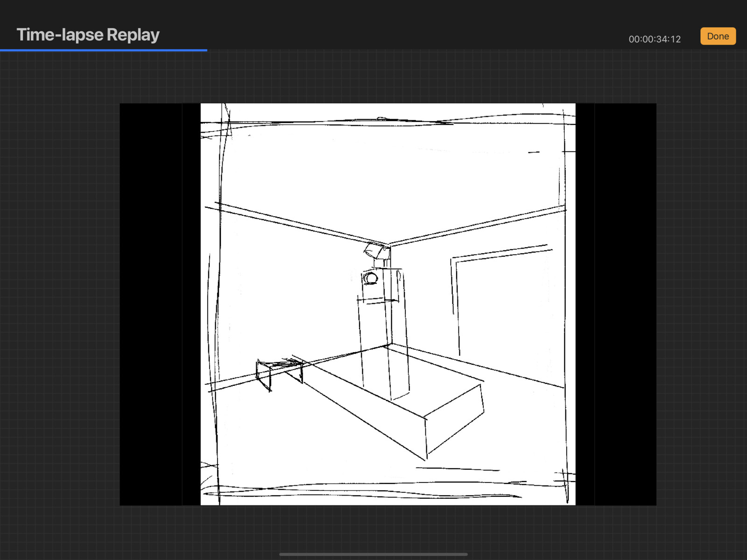
Task: Click the 00:00:34:12 timestamp
Action: click(x=655, y=39)
